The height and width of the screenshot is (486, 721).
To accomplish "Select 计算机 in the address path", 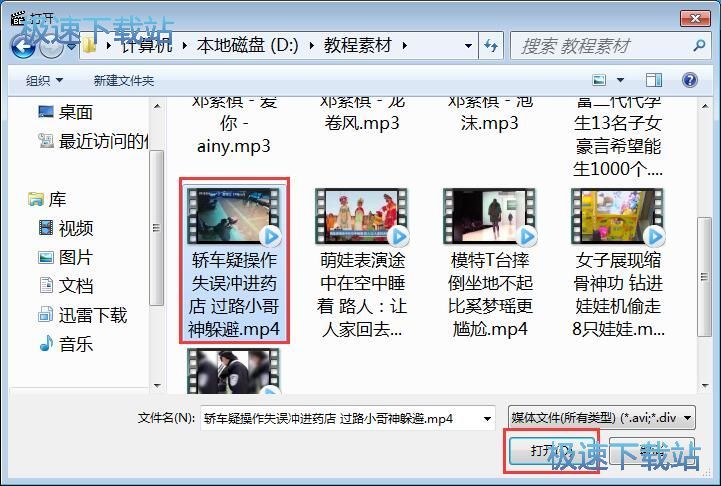I will [x=147, y=46].
